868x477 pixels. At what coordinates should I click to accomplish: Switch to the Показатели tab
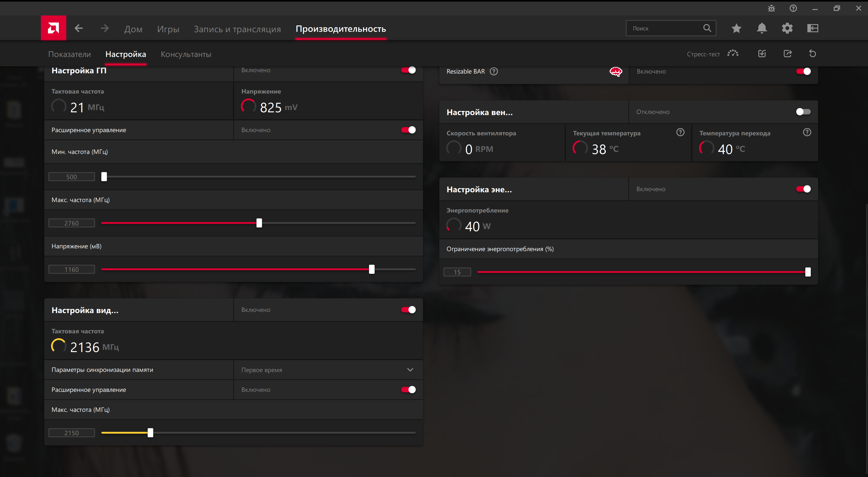[69, 54]
